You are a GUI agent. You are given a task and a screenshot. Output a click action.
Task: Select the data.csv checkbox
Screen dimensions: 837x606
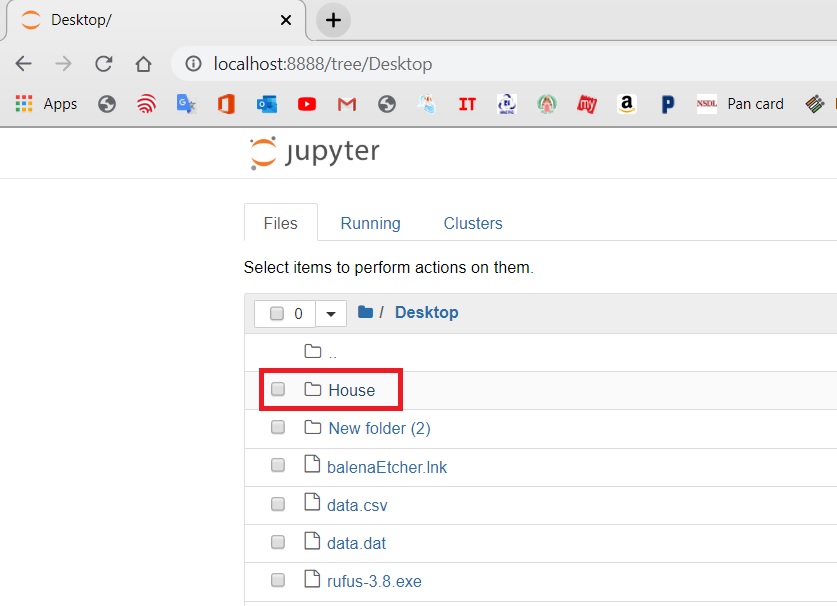point(278,504)
